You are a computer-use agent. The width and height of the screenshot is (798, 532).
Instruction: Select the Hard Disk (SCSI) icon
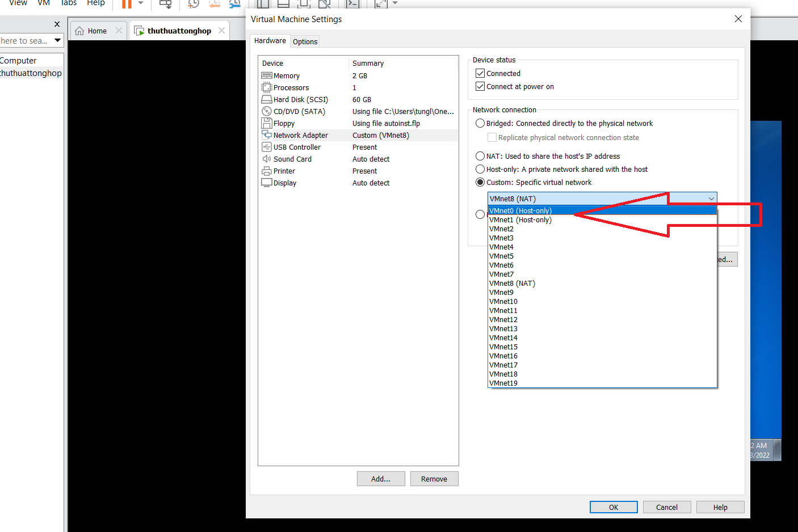click(x=267, y=99)
